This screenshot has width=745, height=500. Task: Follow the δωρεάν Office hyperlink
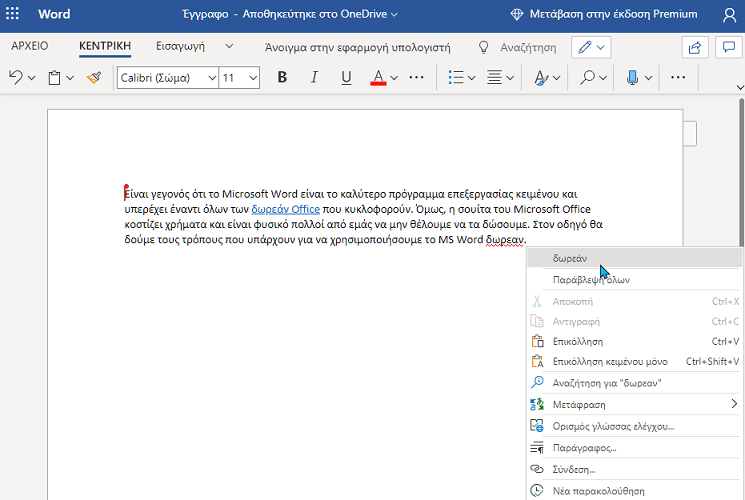(286, 209)
